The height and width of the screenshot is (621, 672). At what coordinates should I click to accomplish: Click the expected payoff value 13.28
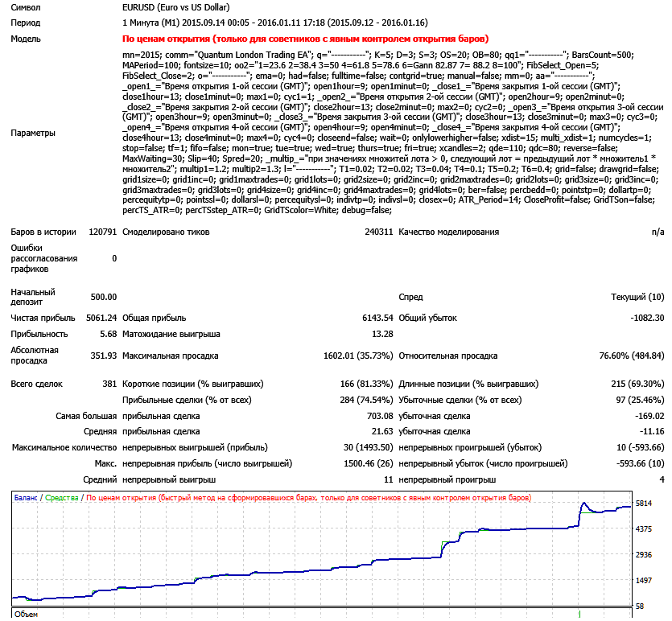[382, 334]
